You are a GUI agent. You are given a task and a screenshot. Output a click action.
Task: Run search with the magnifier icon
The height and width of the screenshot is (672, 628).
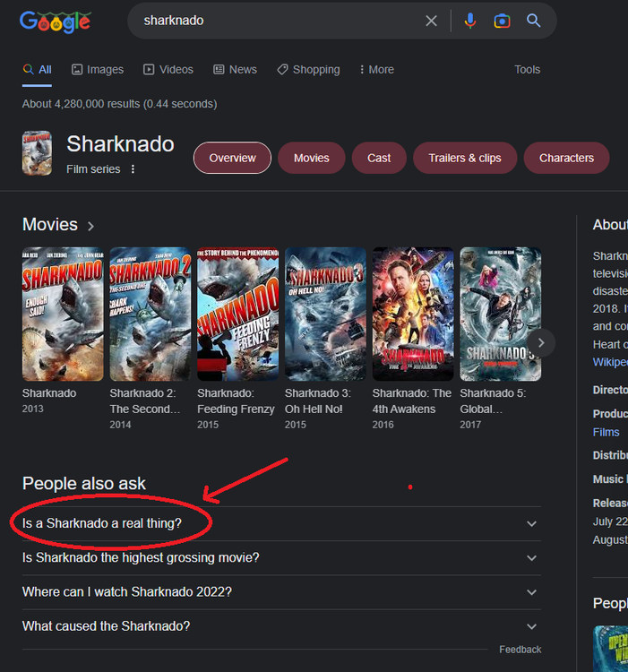[533, 21]
